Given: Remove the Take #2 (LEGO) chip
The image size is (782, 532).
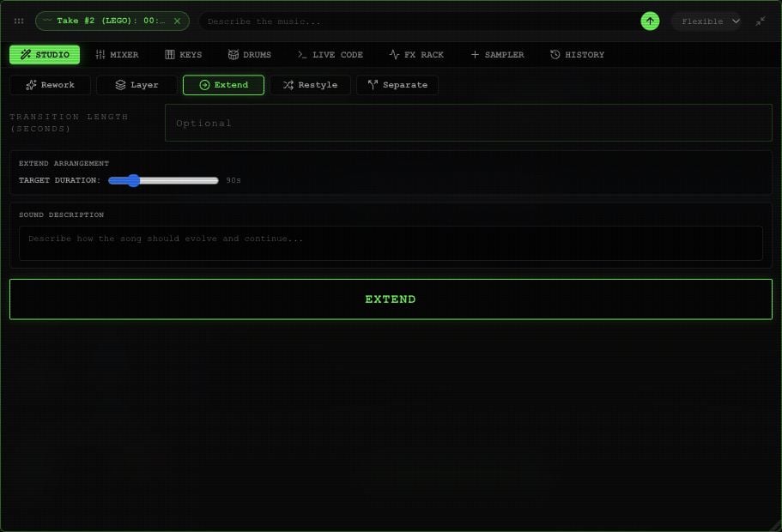Looking at the screenshot, I should (x=177, y=21).
